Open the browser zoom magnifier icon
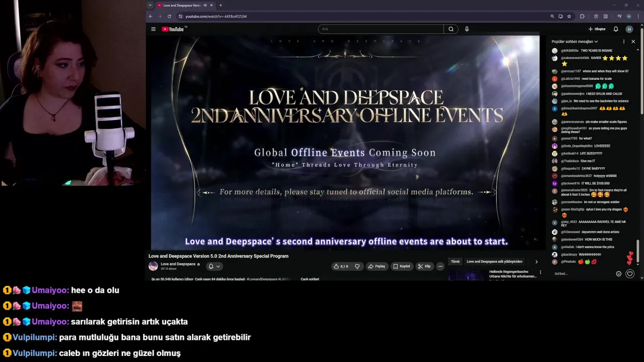The height and width of the screenshot is (362, 644). pyautogui.click(x=552, y=16)
